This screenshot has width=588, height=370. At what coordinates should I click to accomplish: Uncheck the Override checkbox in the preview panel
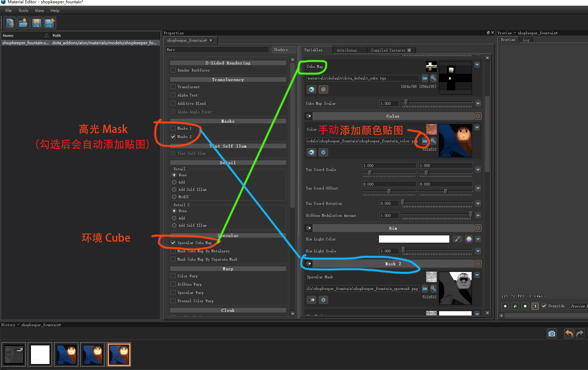pyautogui.click(x=544, y=306)
